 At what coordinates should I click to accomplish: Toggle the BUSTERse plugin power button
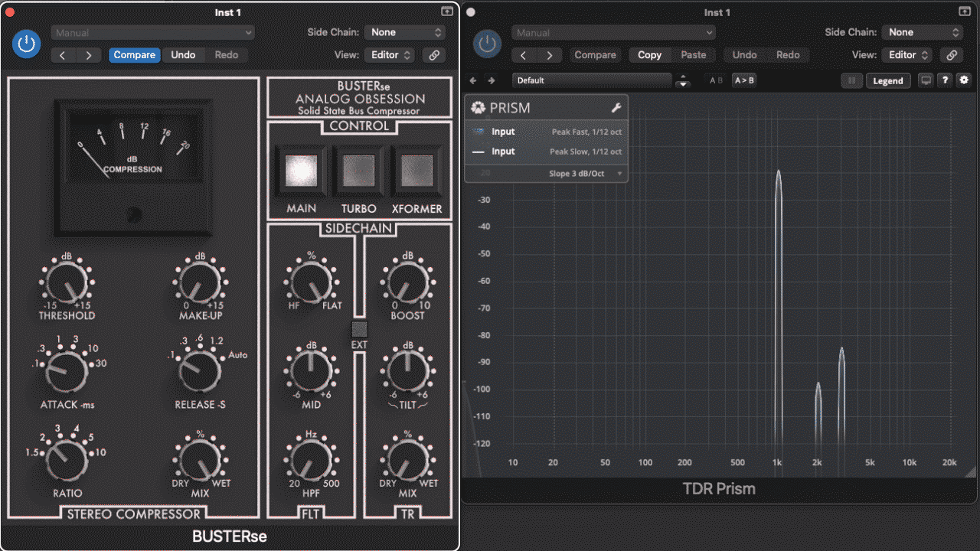27,44
